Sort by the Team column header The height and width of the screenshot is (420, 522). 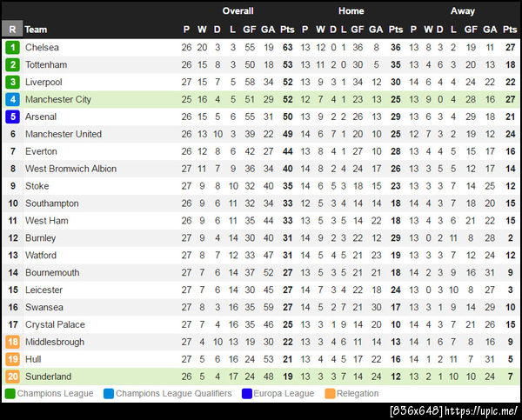tap(36, 29)
